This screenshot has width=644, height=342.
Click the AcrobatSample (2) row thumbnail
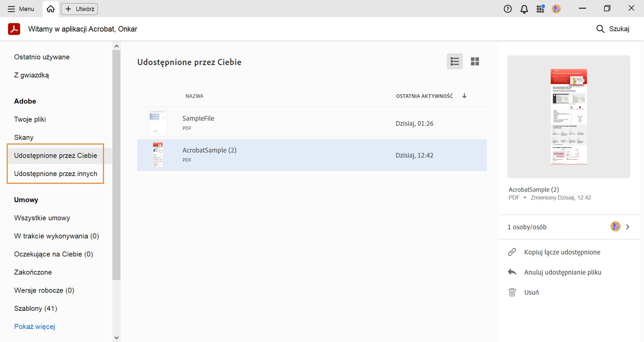click(158, 155)
